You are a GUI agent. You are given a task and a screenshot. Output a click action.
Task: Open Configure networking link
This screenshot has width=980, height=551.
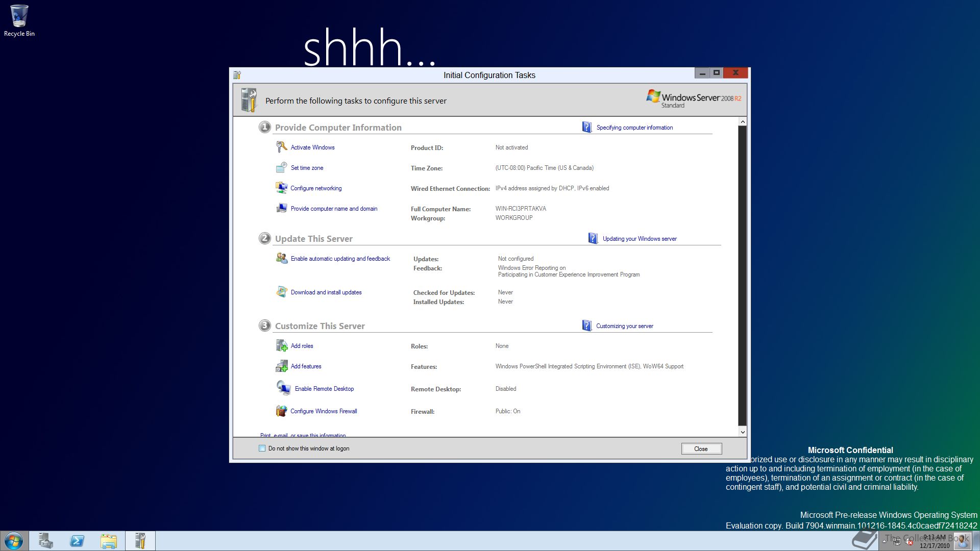[316, 188]
